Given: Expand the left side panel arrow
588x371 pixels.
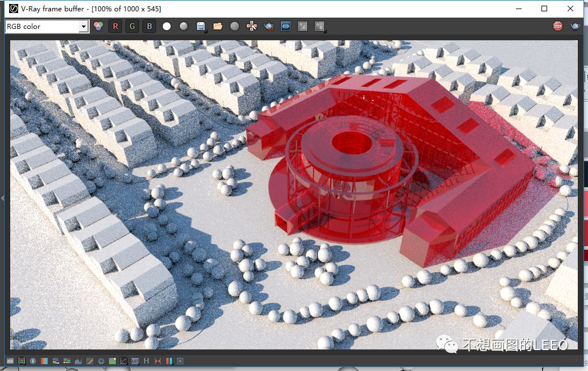Looking at the screenshot, I should pyautogui.click(x=2, y=197).
